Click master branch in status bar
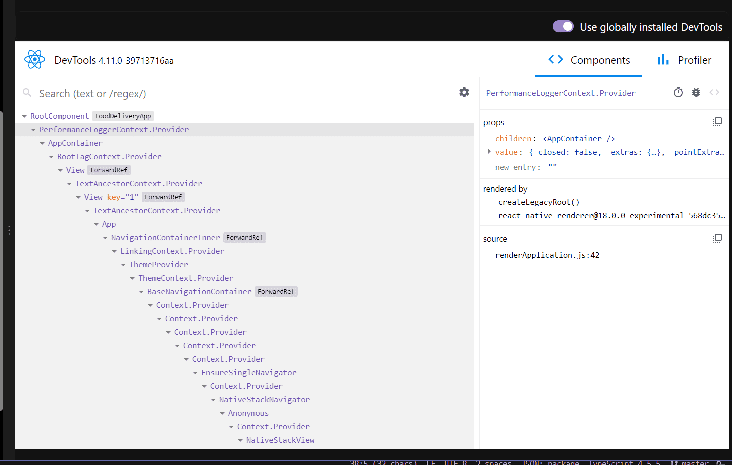The height and width of the screenshot is (465, 732). click(690, 462)
